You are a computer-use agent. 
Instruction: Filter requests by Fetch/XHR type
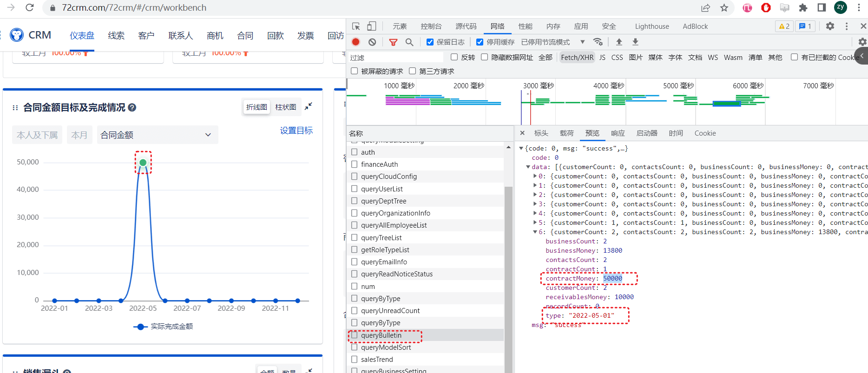coord(577,57)
